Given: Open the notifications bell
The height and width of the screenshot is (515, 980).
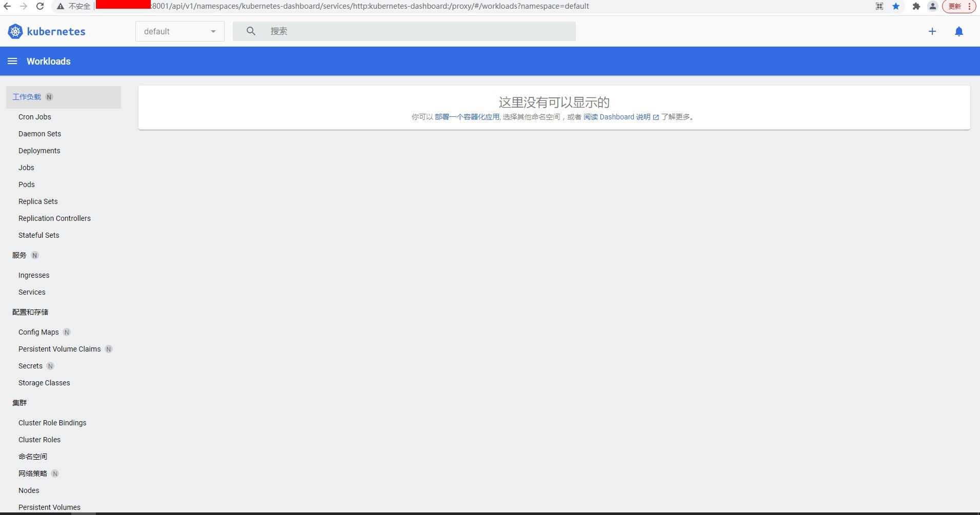Looking at the screenshot, I should click(958, 31).
